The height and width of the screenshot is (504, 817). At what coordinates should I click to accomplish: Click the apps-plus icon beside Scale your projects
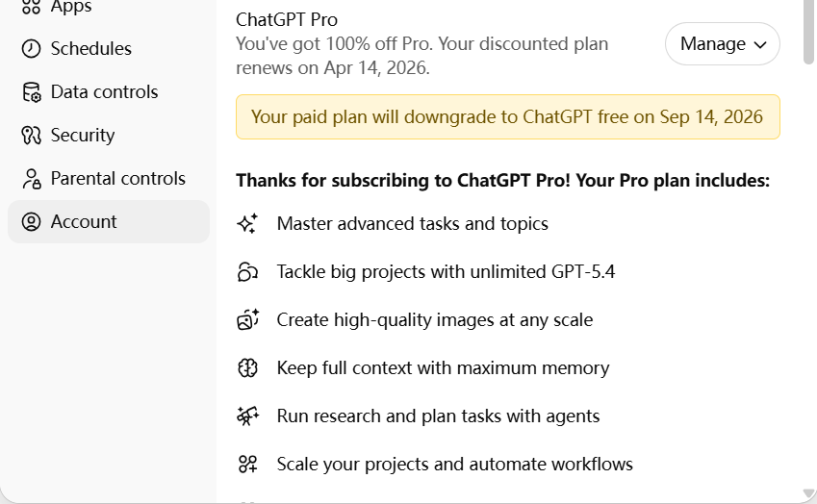(x=247, y=464)
